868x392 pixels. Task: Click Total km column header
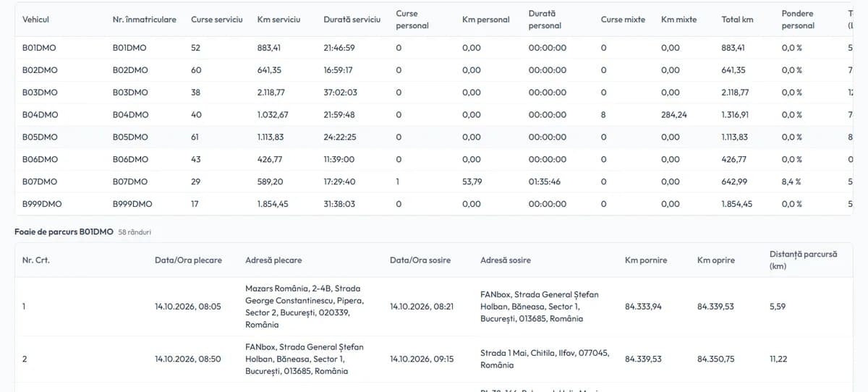point(737,20)
